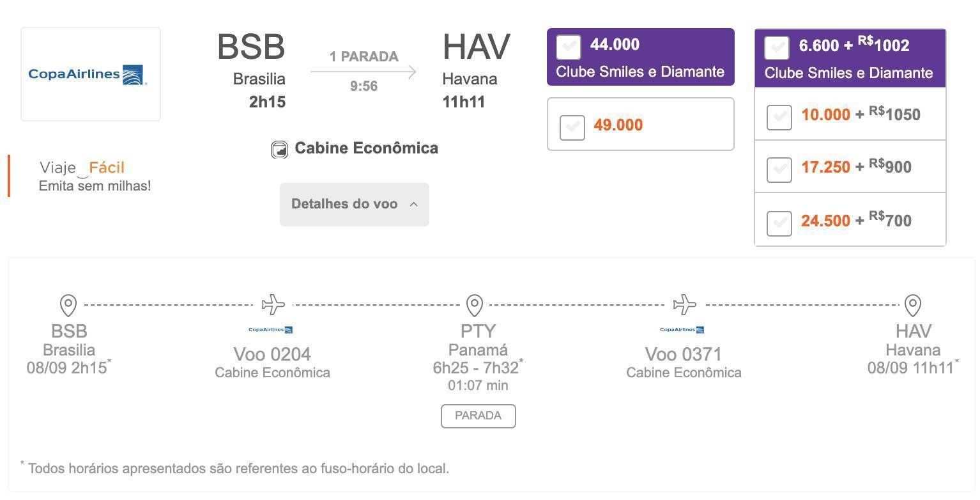Click the airplane icon above Voo 0204
The height and width of the screenshot is (500, 980).
[273, 304]
